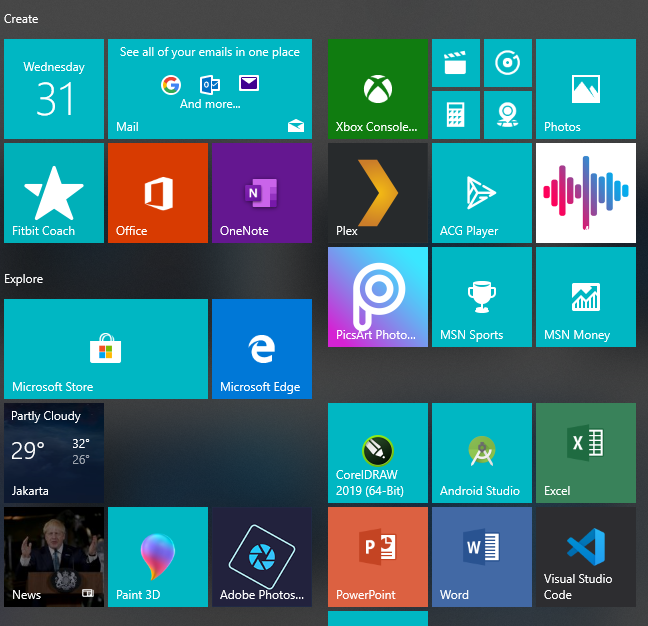This screenshot has height=626, width=648.
Task: Click 'See all of your emails in one place' text
Action: (210, 52)
